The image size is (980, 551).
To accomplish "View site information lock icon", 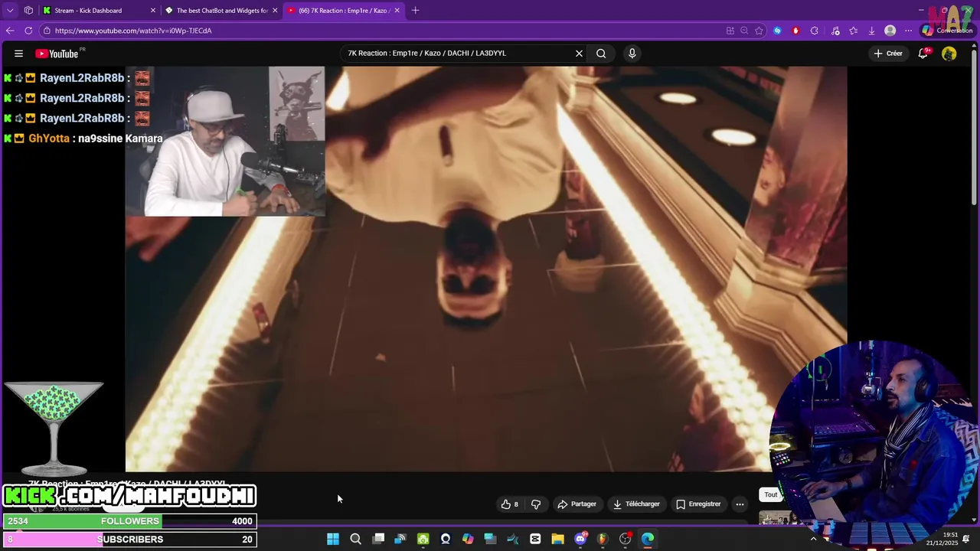I will 47,31.
